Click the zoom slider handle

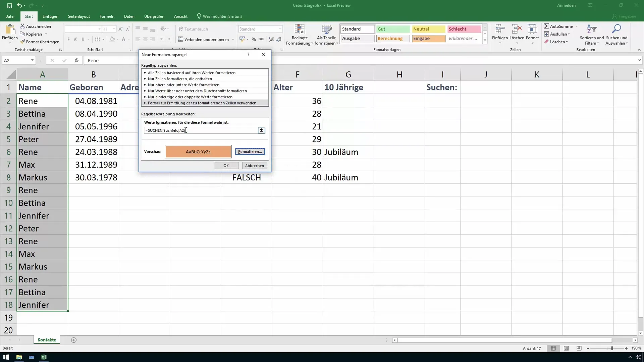[612, 348]
